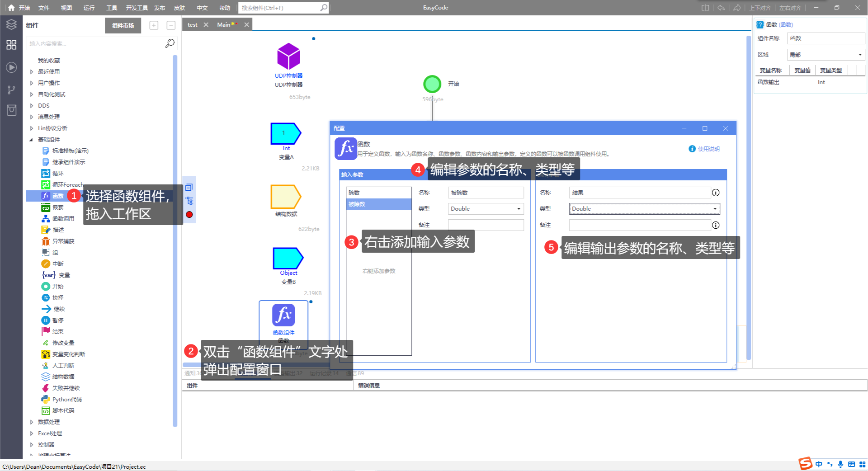The image size is (868, 471).
Task: Click the fx 函数组件 node on canvas
Action: [283, 315]
